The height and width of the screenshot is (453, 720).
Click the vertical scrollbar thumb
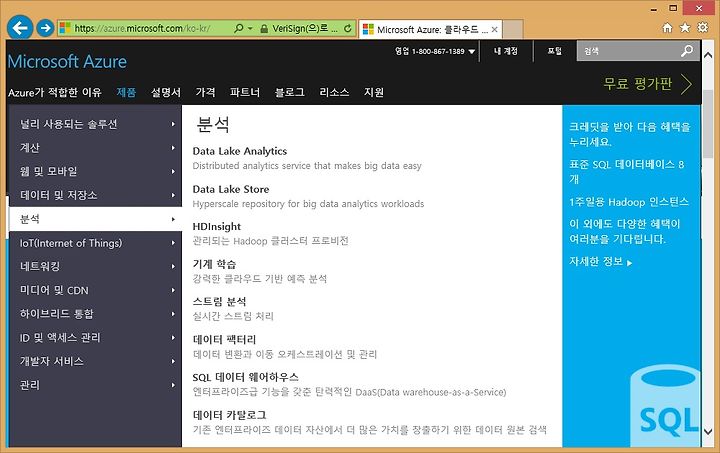coord(708,123)
